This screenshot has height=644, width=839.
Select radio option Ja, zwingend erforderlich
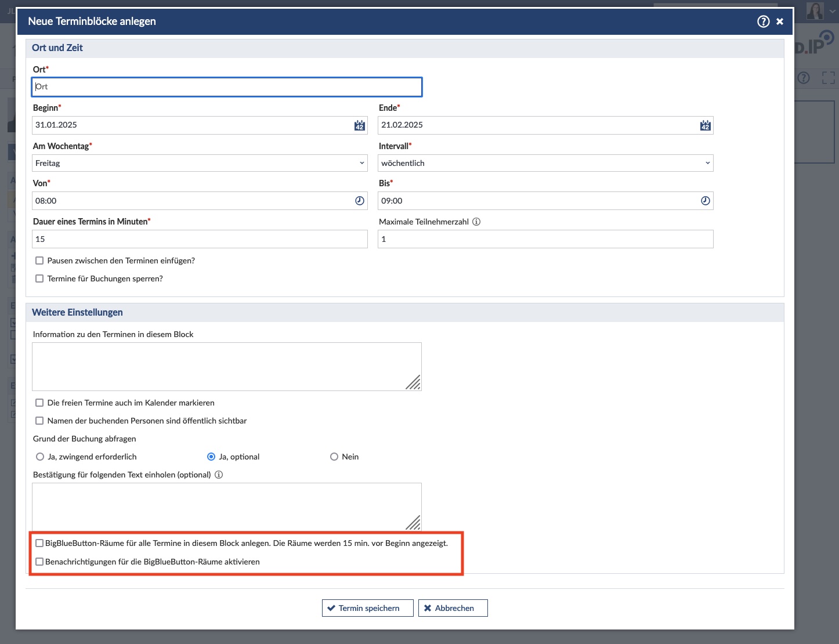tap(40, 457)
